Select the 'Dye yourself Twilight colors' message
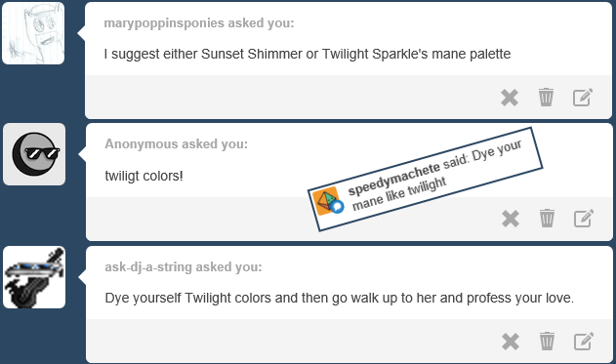Image resolution: width=616 pixels, height=364 pixels. (x=340, y=298)
